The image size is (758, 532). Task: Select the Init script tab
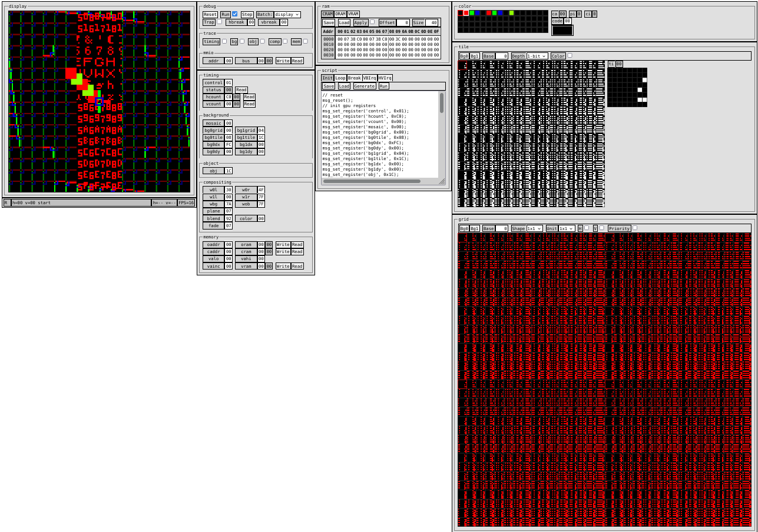click(x=327, y=78)
